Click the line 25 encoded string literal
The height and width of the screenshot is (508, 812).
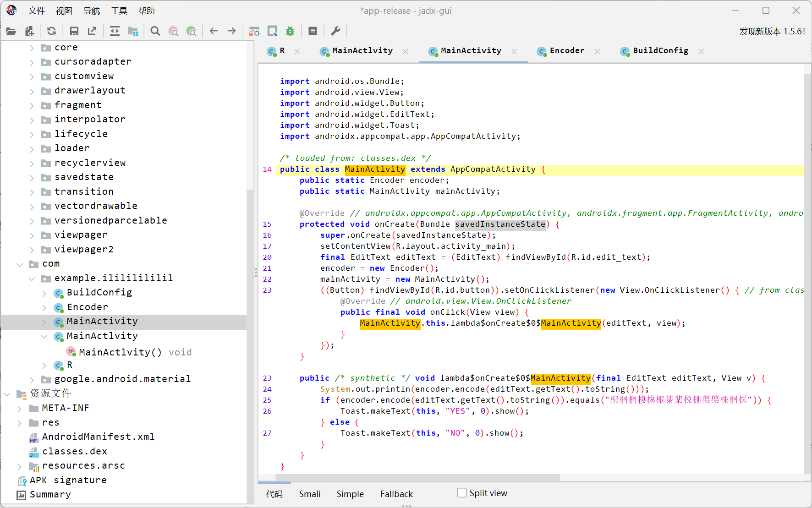[679, 400]
